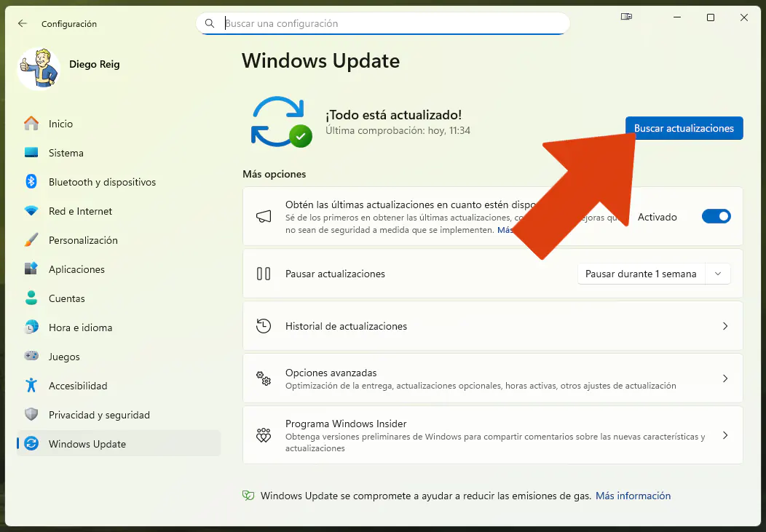Select Bluetooth y dispositivos in the sidebar

pos(102,181)
